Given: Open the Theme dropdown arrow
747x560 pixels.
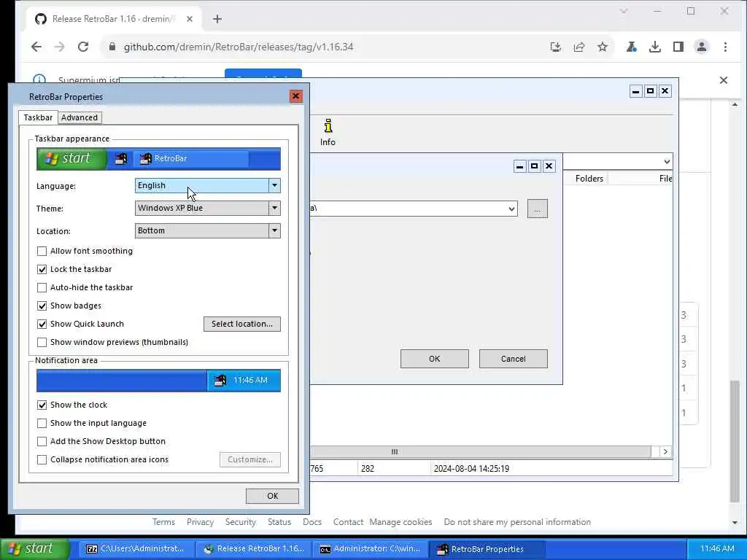Looking at the screenshot, I should (x=274, y=208).
